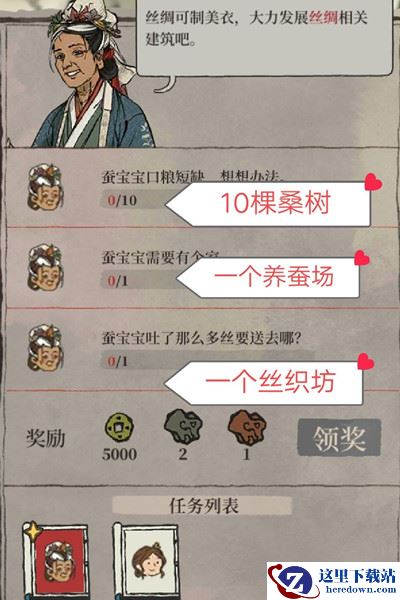This screenshot has width=400, height=600.
Task: Click the copper coin 5000 reward icon
Action: (x=120, y=428)
